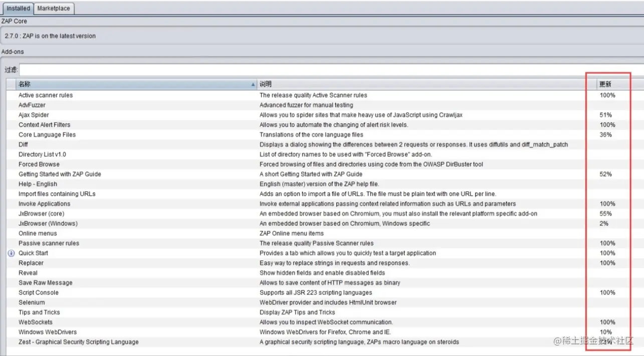Click the add-on filter input field
The height and width of the screenshot is (356, 644).
[x=331, y=70]
